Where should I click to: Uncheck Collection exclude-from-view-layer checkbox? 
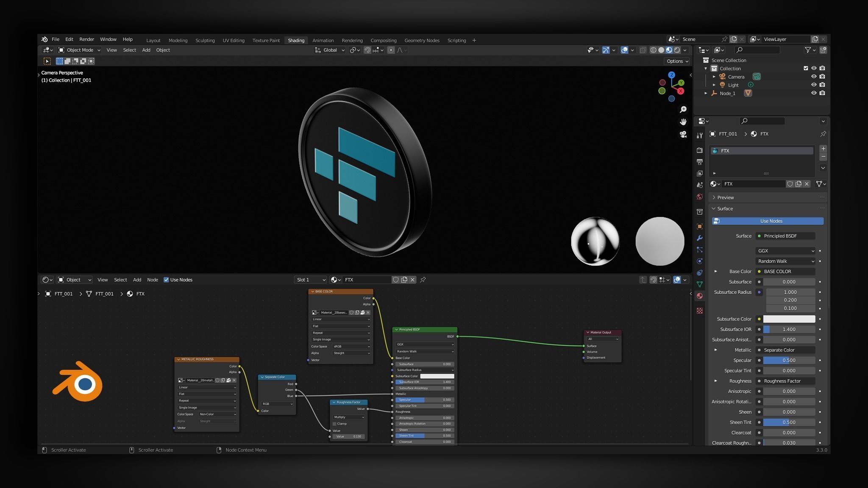806,68
